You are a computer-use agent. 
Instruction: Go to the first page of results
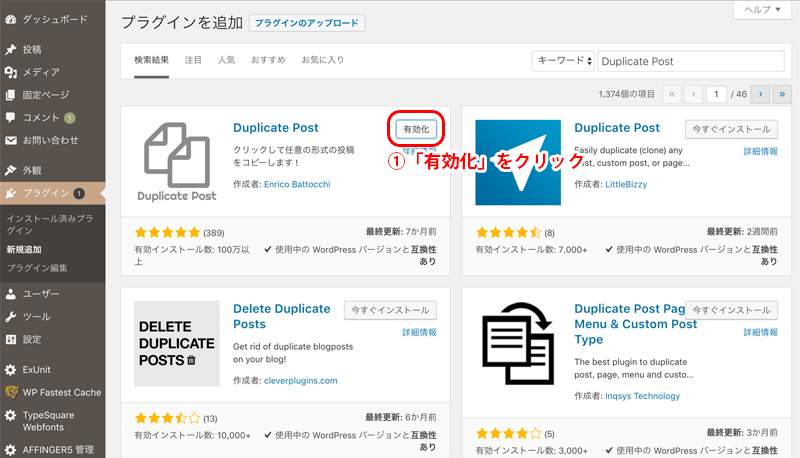click(672, 94)
